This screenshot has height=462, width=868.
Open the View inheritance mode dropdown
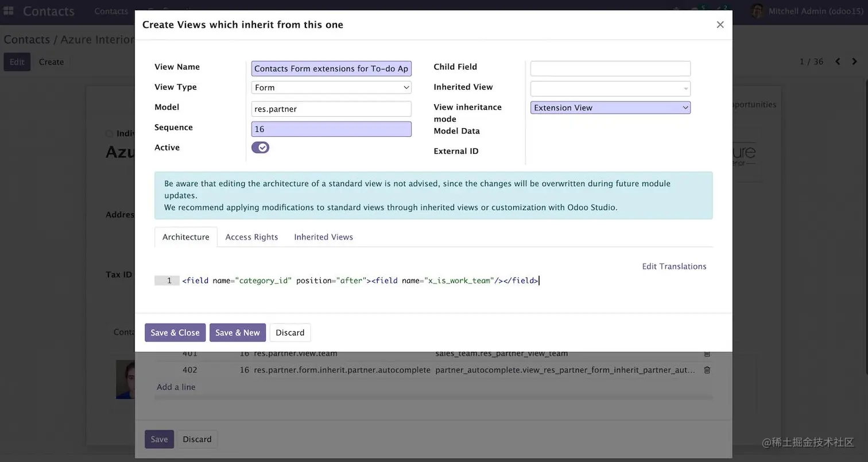click(x=610, y=107)
